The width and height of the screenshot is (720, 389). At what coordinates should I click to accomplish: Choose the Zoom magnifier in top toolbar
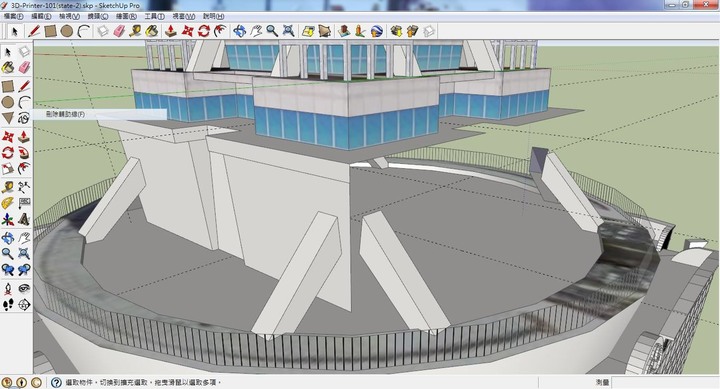coord(272,31)
